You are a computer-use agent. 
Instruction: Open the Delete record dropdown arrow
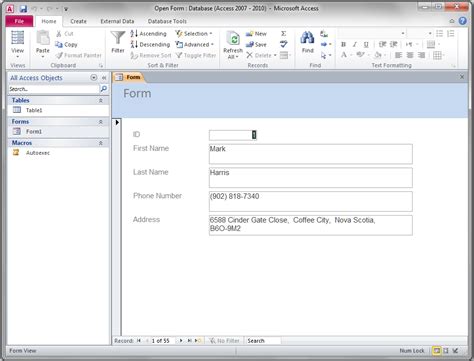[275, 55]
